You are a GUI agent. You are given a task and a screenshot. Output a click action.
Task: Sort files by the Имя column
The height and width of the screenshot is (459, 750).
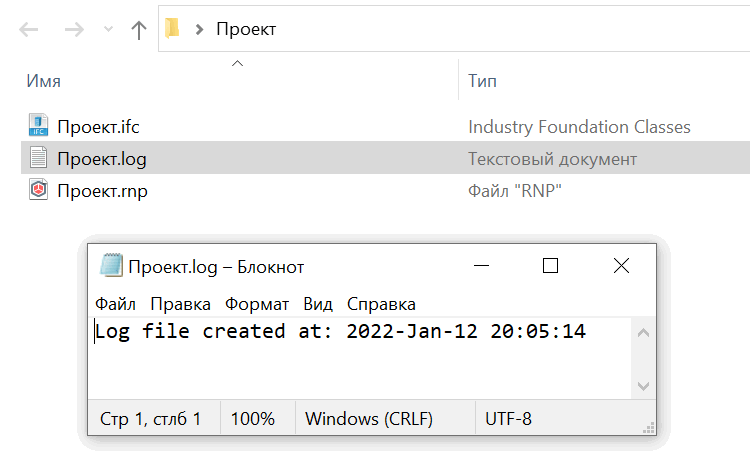point(44,81)
